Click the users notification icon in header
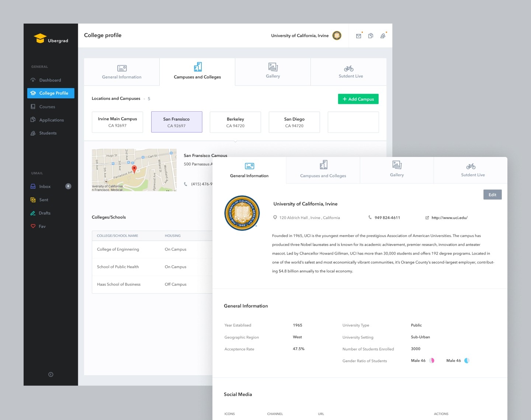The image size is (531, 420). pos(383,36)
